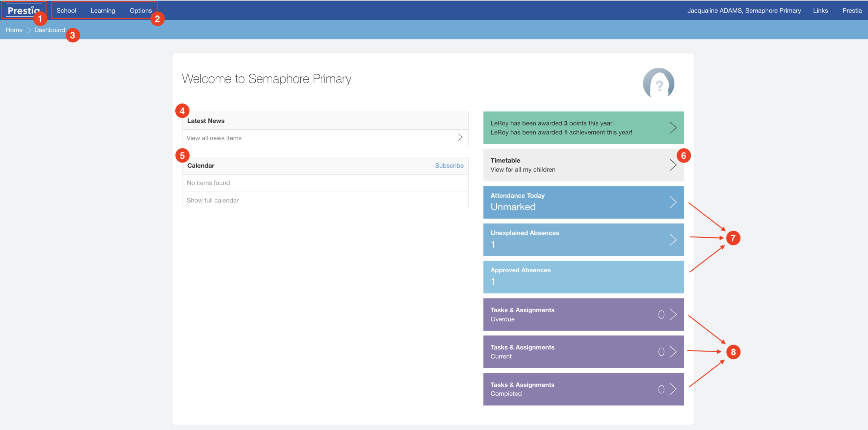868x430 pixels.
Task: Go to Home breadcrumb
Action: point(14,30)
